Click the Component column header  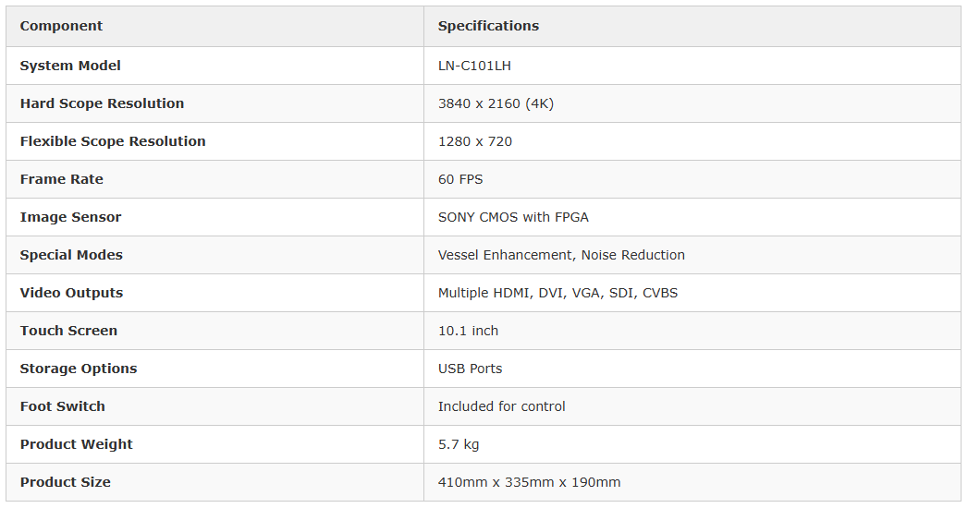61,26
